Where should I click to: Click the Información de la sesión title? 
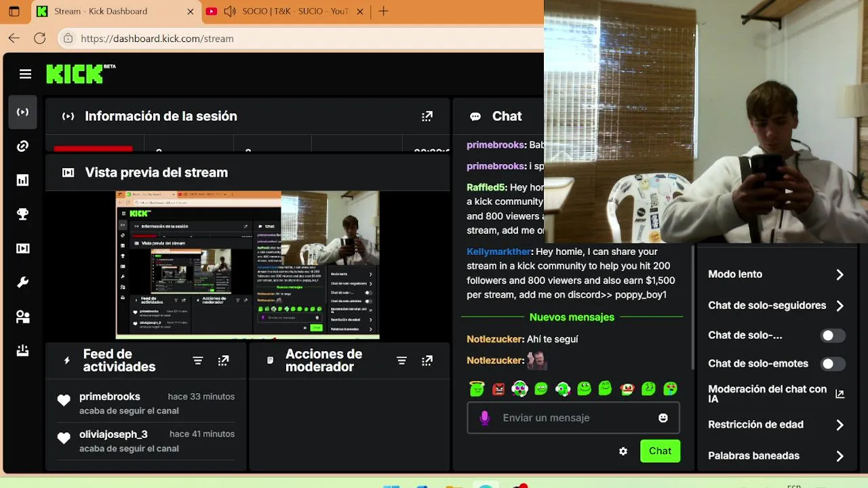click(x=161, y=117)
